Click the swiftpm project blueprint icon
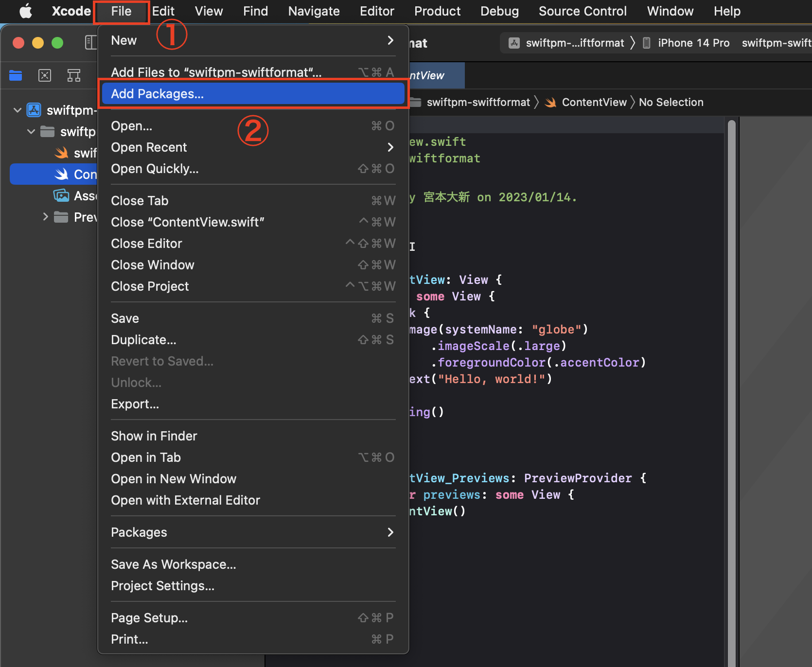812x667 pixels. [34, 110]
